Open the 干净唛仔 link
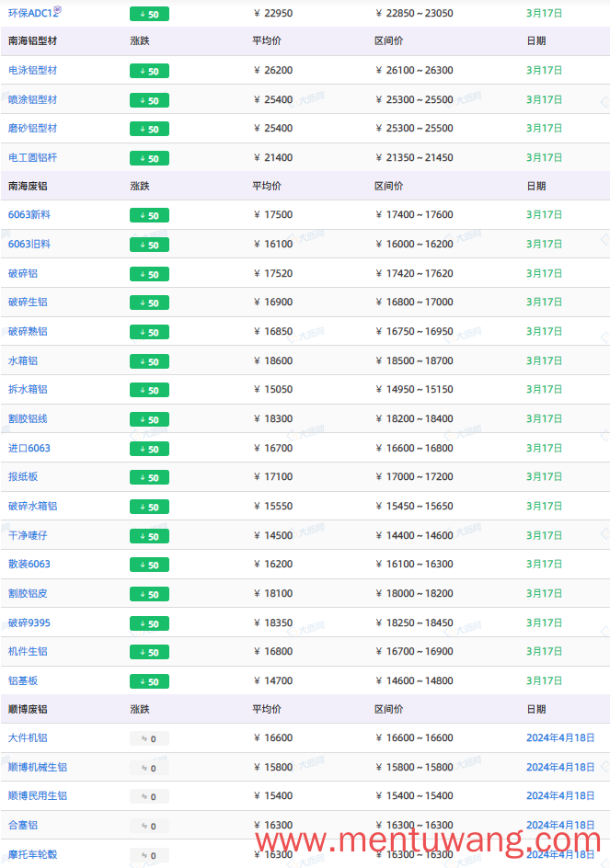The image size is (610, 868). (28, 536)
